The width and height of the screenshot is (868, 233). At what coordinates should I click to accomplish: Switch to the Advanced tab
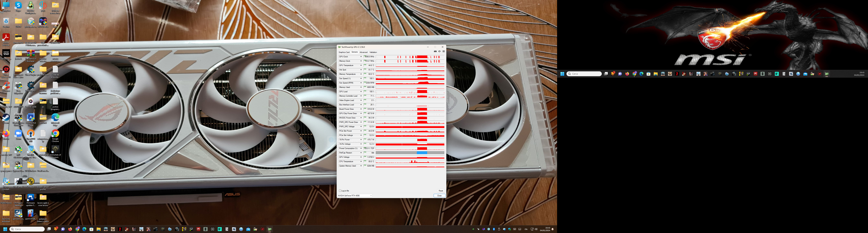[x=363, y=52]
